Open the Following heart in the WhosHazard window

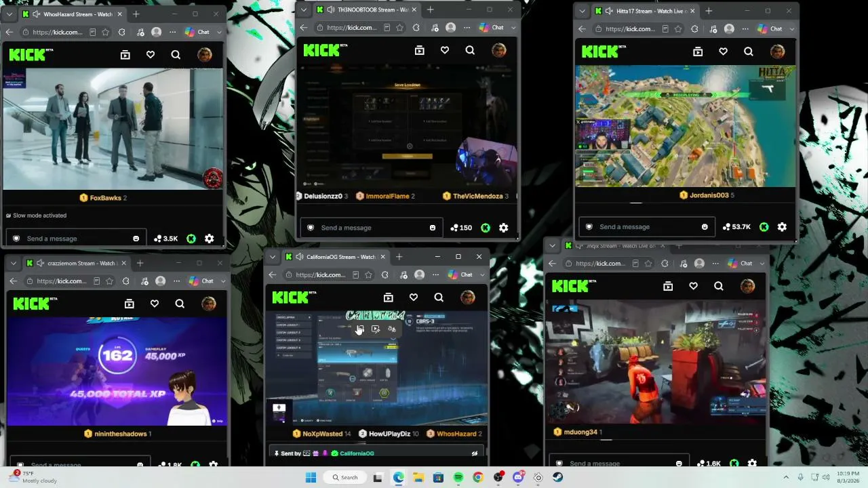click(151, 55)
